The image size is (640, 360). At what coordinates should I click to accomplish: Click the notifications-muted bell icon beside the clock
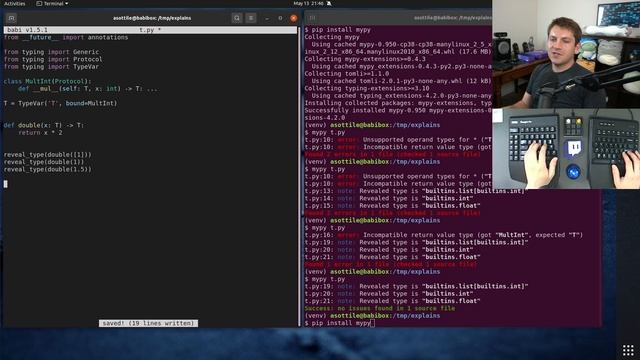click(329, 3)
